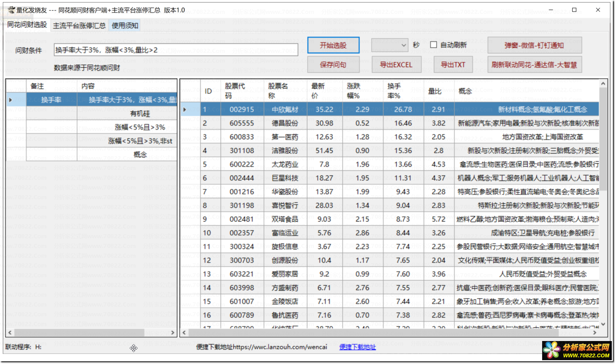This screenshot has width=616, height=364.
Task: Enable the 自动刷新 checkbox
Action: 433,45
